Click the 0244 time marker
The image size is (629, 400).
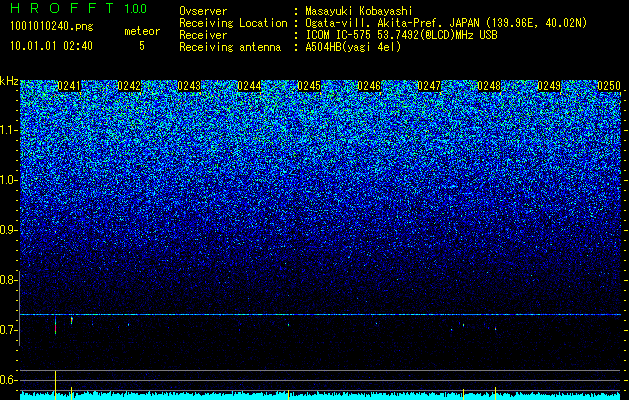[x=249, y=86]
